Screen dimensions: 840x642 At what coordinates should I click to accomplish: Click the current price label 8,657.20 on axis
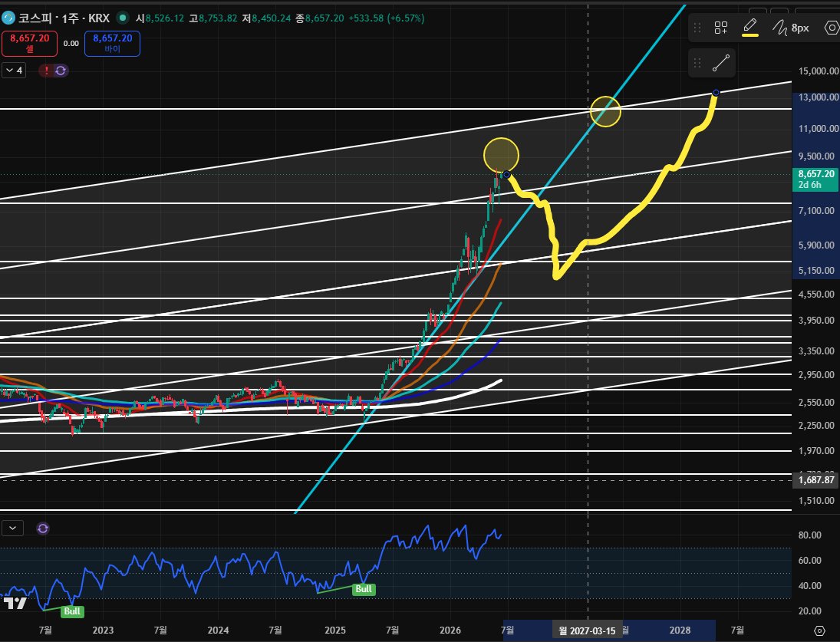(x=816, y=174)
